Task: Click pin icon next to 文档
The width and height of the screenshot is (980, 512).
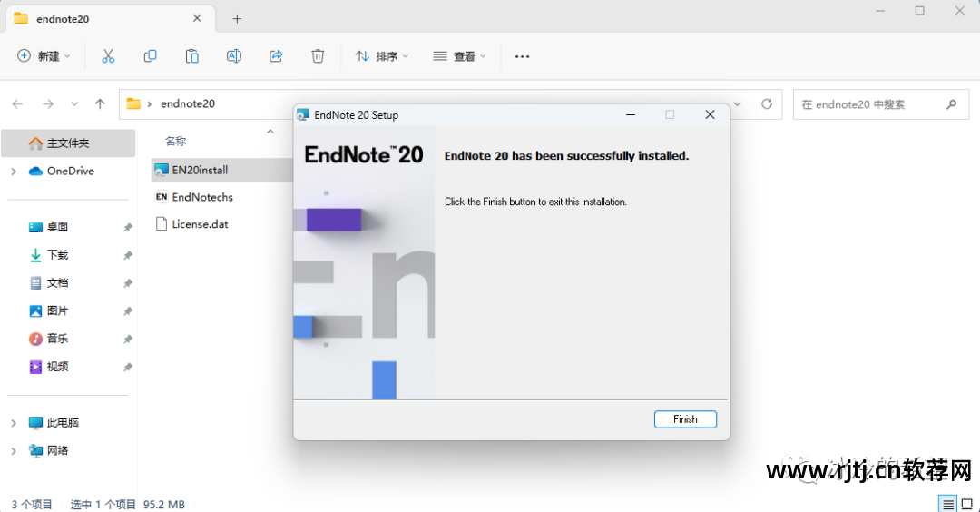Action: click(x=128, y=283)
